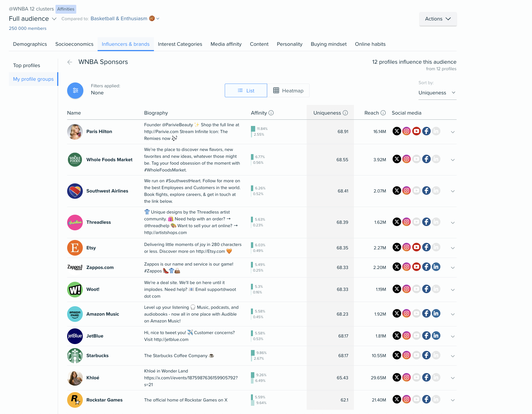Change the Basketball & Enthusiasm comparison audience

125,18
